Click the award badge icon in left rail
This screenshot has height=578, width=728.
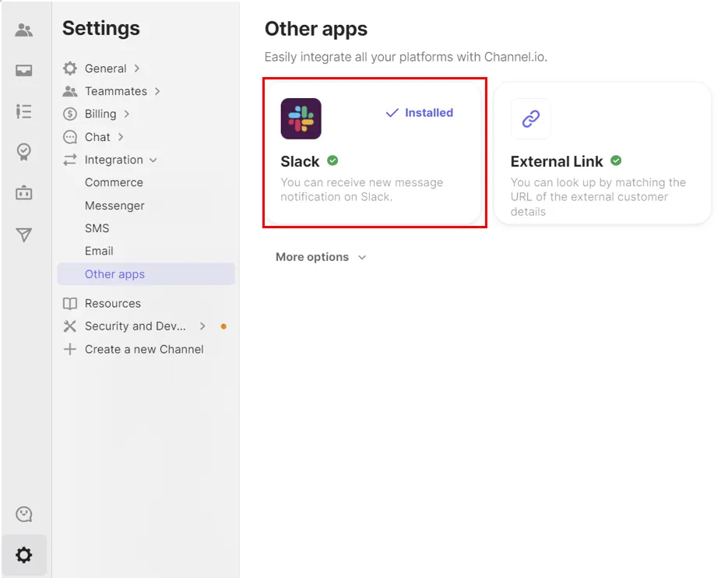click(x=24, y=152)
